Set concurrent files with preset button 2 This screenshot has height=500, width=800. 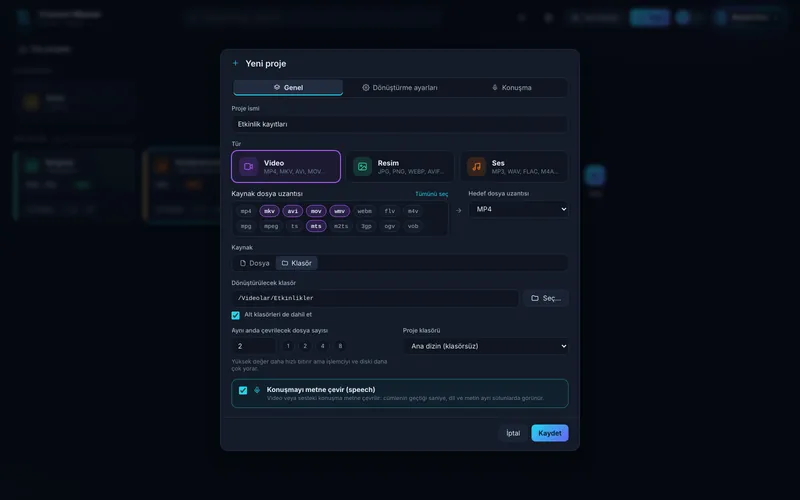coord(305,346)
